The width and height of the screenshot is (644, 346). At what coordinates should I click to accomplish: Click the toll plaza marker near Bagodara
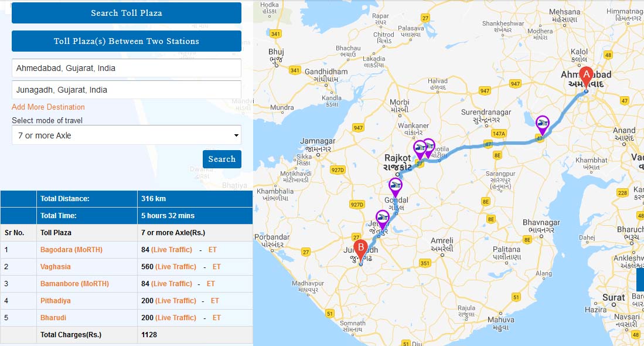click(x=543, y=124)
